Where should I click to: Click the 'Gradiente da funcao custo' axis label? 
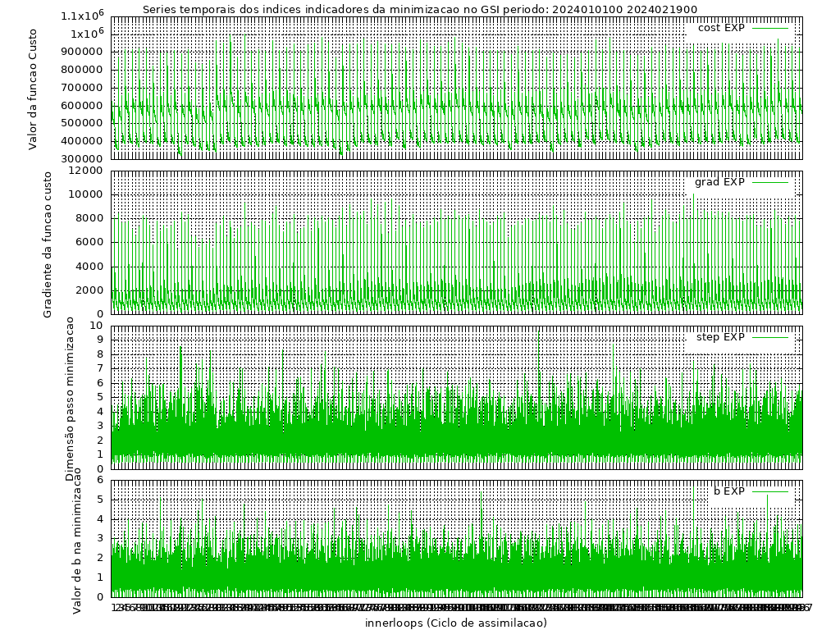click(48, 244)
